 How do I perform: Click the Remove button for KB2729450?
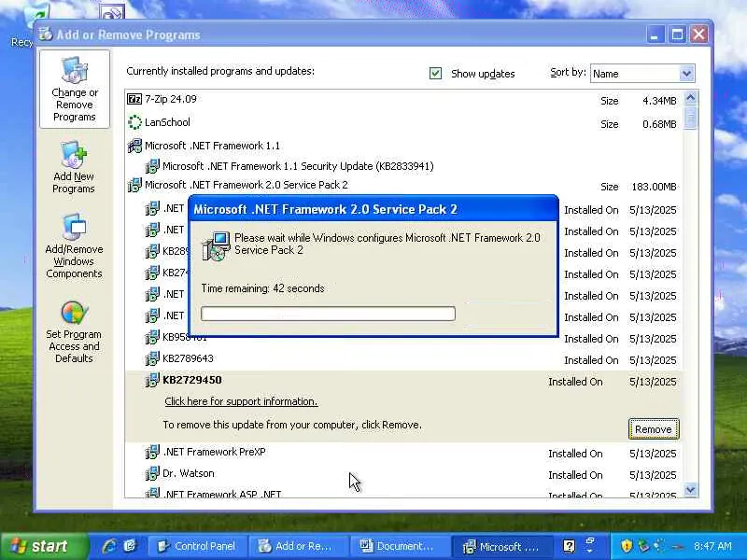click(x=654, y=429)
